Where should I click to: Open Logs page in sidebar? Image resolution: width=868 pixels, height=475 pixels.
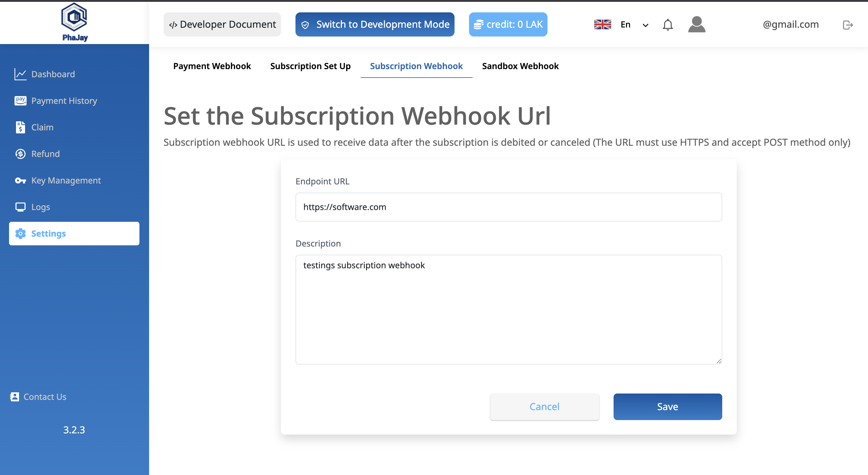(40, 207)
